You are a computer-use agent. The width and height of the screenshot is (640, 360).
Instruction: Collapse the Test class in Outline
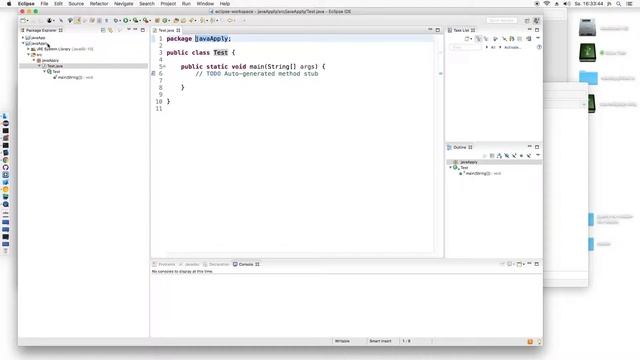(451, 168)
